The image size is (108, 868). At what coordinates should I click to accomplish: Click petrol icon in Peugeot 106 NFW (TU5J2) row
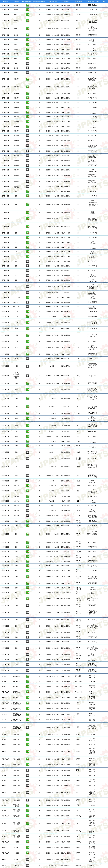(x=28, y=348)
